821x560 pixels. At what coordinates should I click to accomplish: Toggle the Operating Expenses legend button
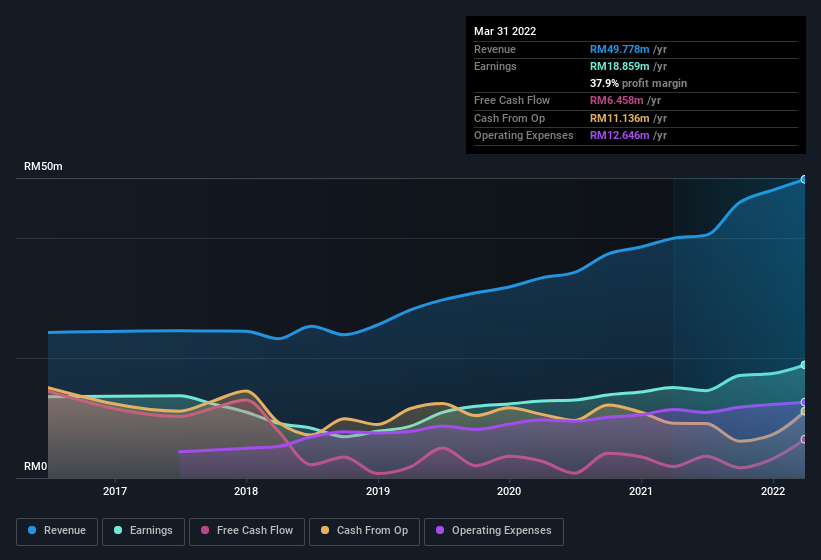point(494,531)
